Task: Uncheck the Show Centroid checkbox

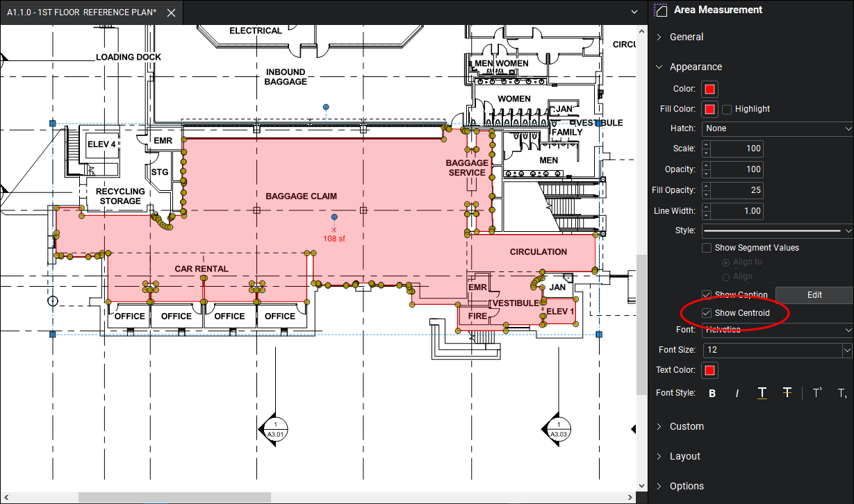Action: click(x=707, y=313)
